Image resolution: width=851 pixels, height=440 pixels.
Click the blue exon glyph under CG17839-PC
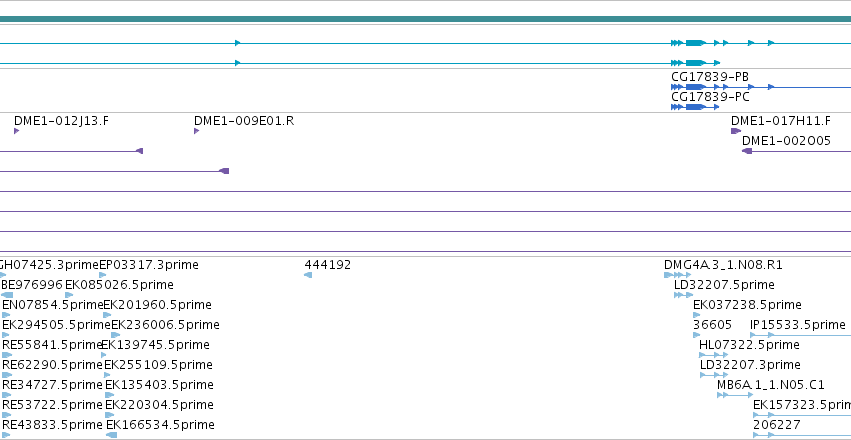pyautogui.click(x=695, y=107)
